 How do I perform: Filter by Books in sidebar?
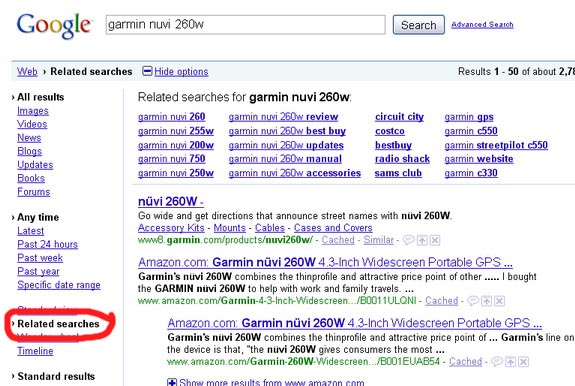tap(31, 178)
